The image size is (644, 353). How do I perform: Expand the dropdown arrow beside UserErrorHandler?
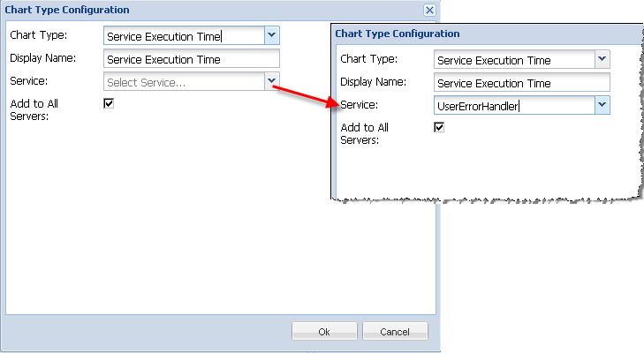[x=602, y=105]
